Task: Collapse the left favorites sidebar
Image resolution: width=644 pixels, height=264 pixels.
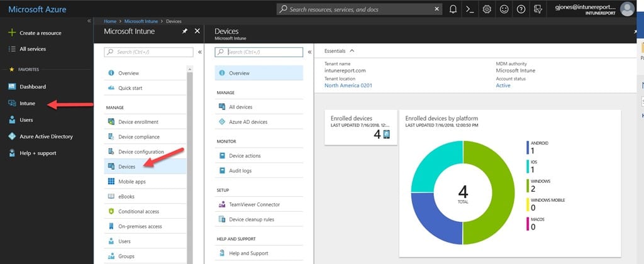Action: tap(89, 22)
